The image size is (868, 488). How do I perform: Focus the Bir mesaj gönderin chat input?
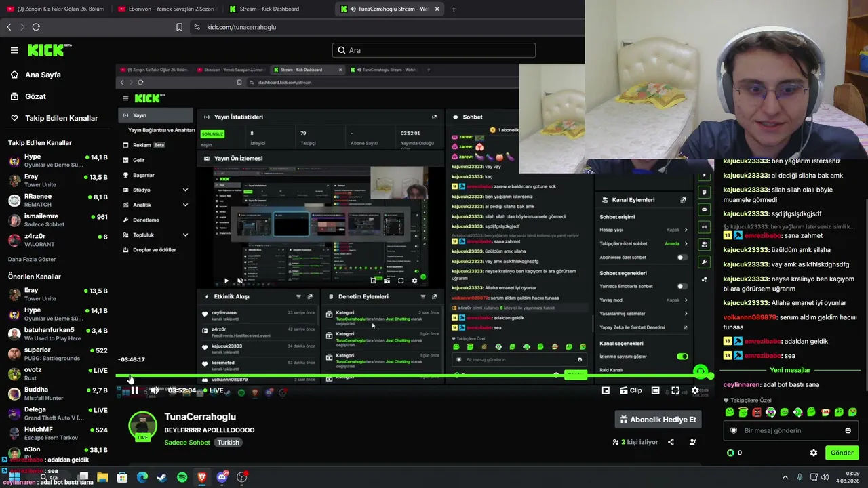click(791, 430)
